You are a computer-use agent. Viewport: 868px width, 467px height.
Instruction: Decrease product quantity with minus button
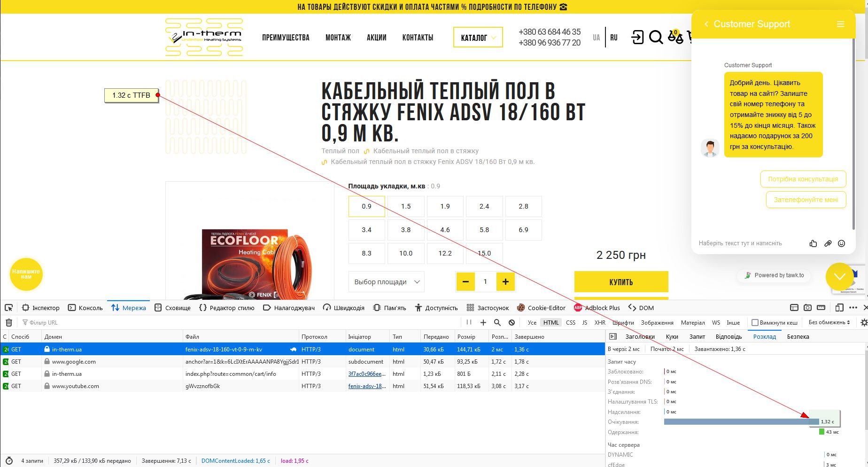click(465, 282)
